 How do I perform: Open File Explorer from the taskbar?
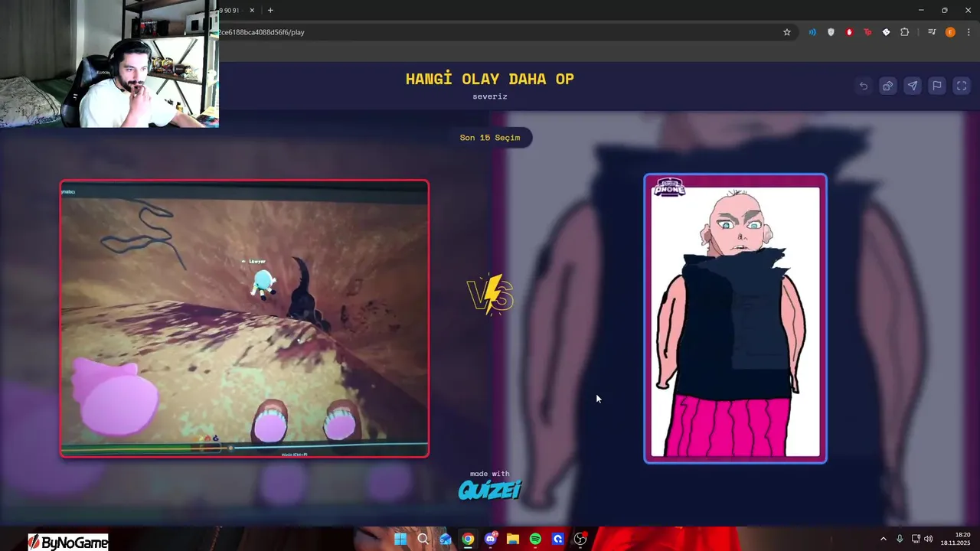pyautogui.click(x=513, y=539)
